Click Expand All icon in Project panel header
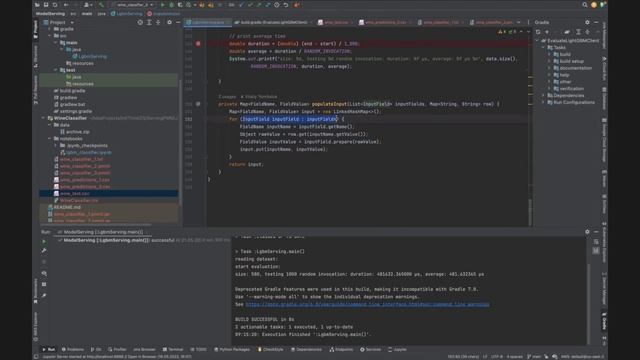The height and width of the screenshot is (360, 640). tap(149, 22)
